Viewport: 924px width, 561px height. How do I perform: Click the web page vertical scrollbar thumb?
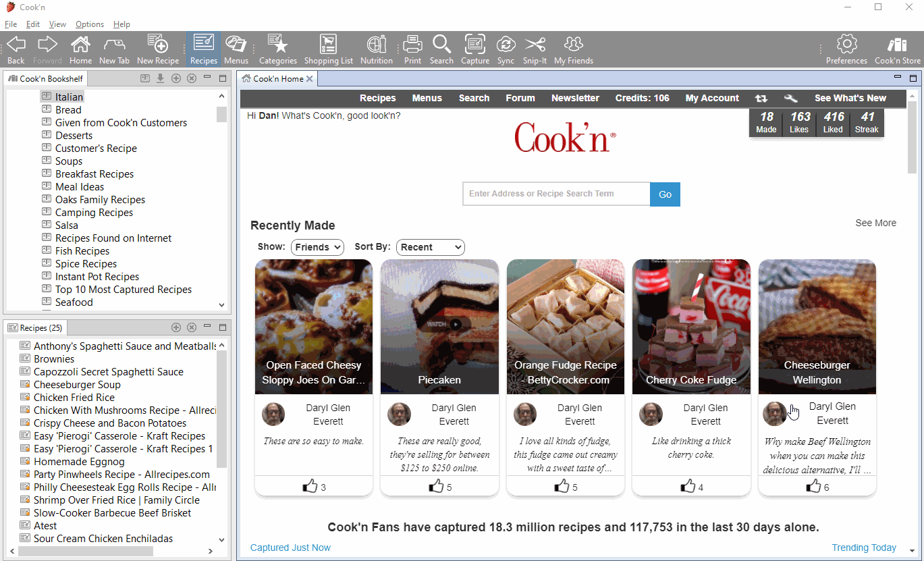[x=913, y=138]
